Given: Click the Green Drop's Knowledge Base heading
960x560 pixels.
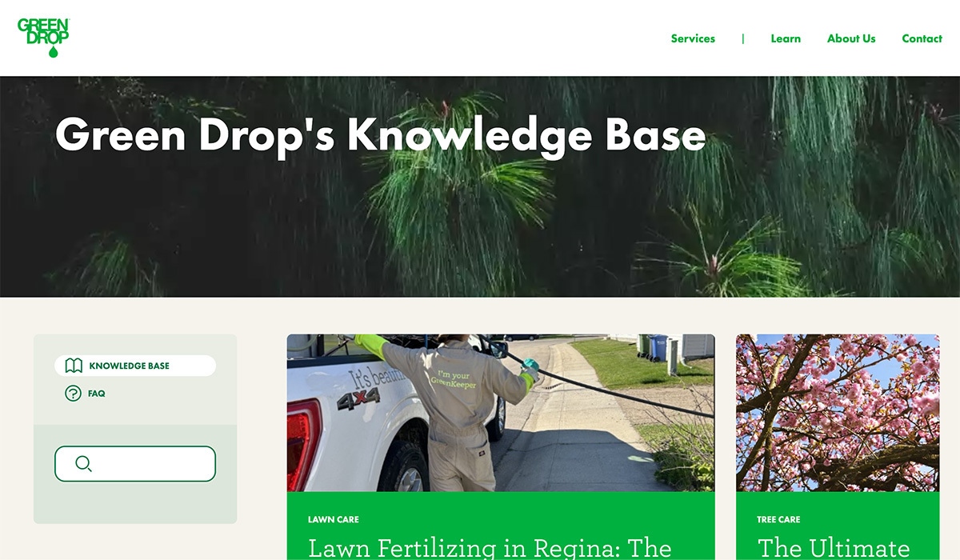Looking at the screenshot, I should click(380, 134).
